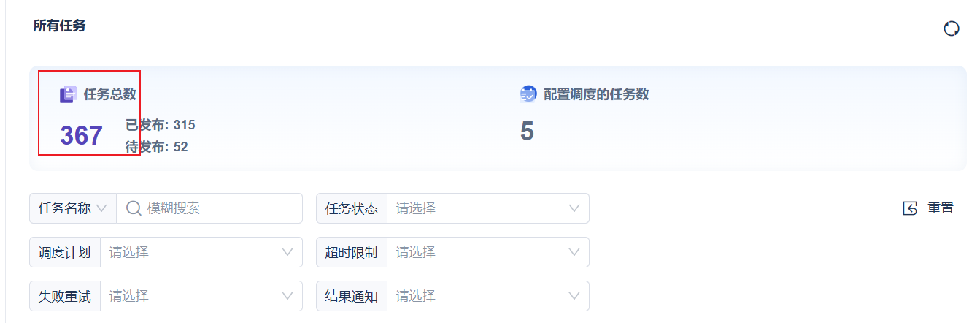Open the 失败重试 dropdown
Viewport: 980px width, 323px height.
pos(201,296)
